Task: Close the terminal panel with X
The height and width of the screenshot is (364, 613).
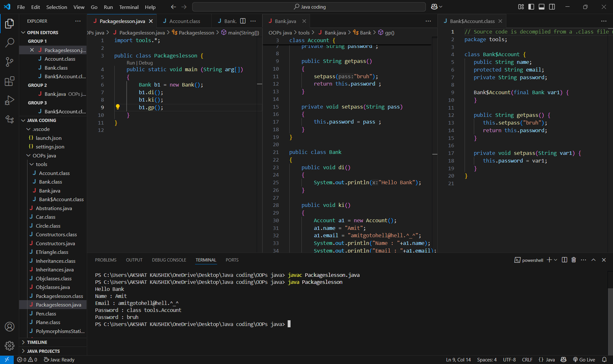Action: click(604, 260)
